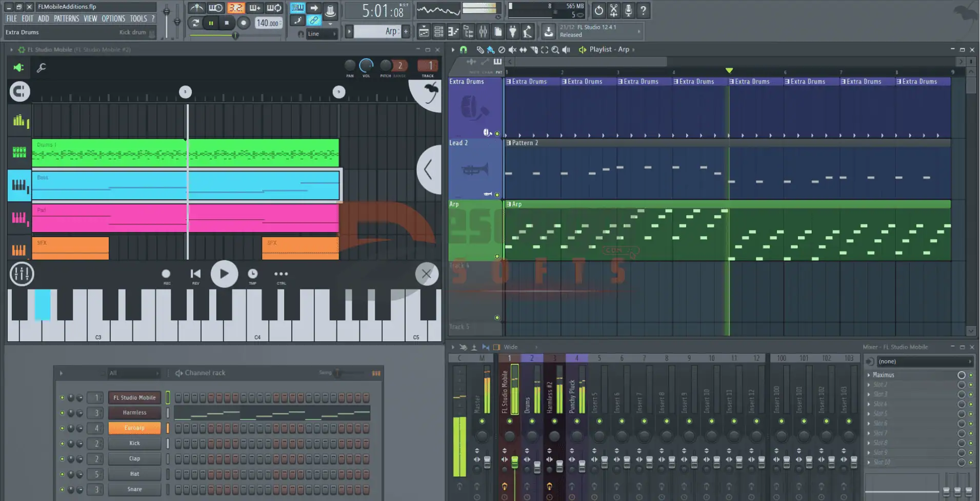The width and height of the screenshot is (980, 501).
Task: Click the Kick channel button in Channel rack
Action: pos(134,444)
